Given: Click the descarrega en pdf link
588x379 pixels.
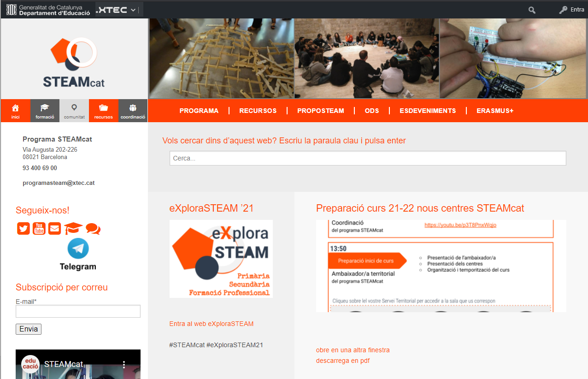Looking at the screenshot, I should pos(342,361).
